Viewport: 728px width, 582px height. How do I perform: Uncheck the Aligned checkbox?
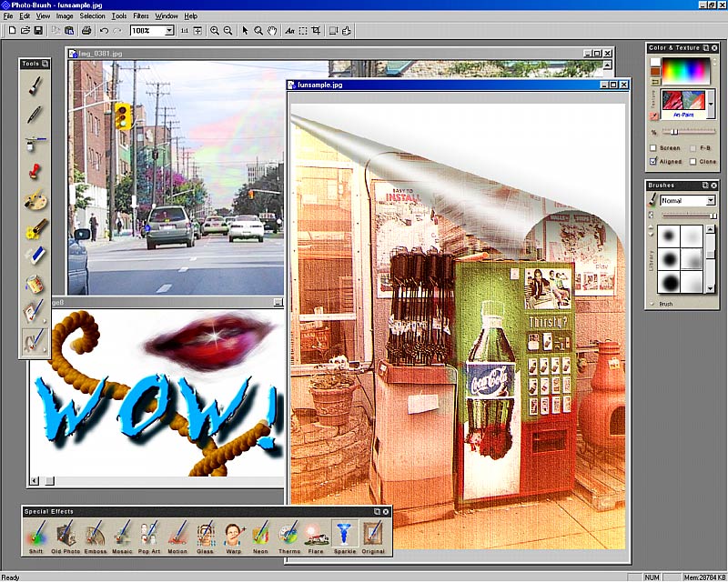click(x=653, y=161)
